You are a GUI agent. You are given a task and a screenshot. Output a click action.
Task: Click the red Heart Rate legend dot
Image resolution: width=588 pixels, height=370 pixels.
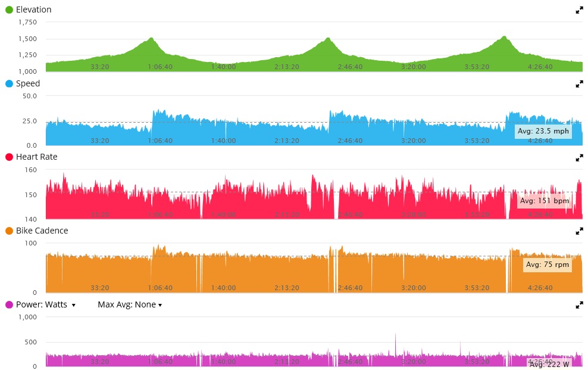point(9,157)
